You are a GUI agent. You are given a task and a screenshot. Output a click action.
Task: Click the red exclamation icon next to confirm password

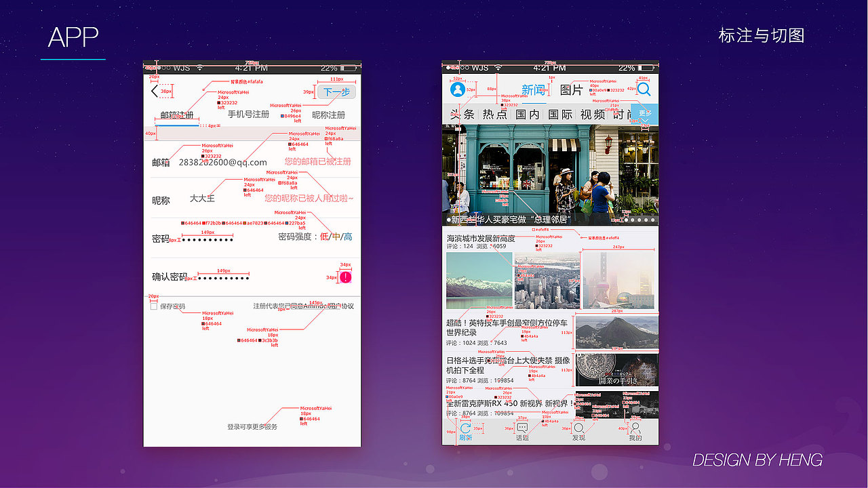(347, 277)
